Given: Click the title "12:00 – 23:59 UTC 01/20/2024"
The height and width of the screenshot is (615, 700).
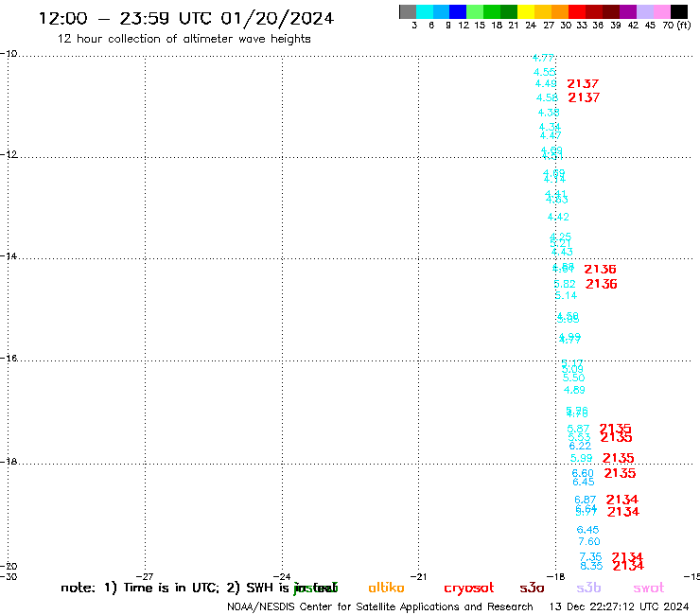Looking at the screenshot, I should (x=186, y=19).
